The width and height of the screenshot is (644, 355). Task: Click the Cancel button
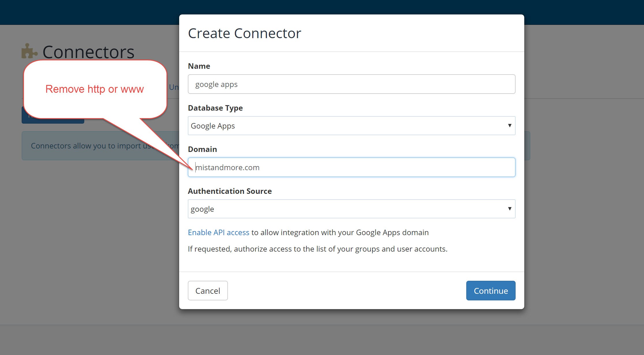pyautogui.click(x=207, y=291)
